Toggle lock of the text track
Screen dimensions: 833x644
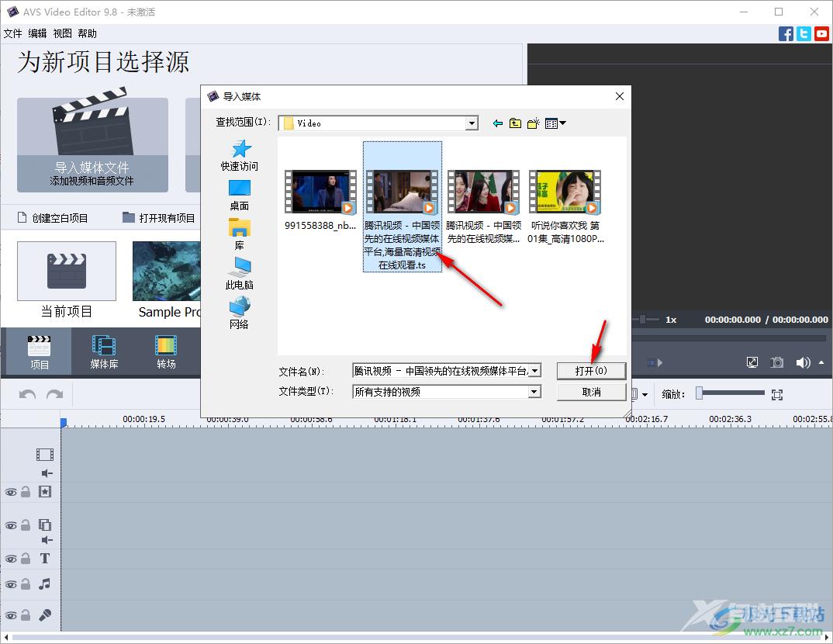point(26,559)
